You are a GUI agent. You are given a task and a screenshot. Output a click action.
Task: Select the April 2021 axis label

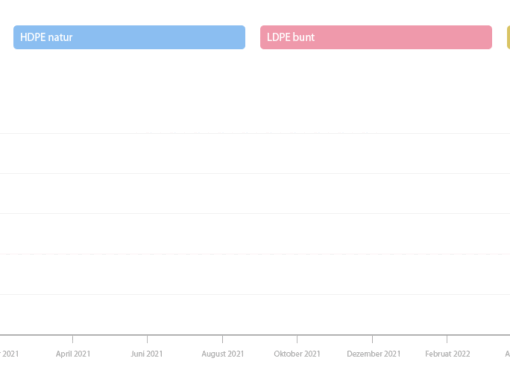point(73,354)
